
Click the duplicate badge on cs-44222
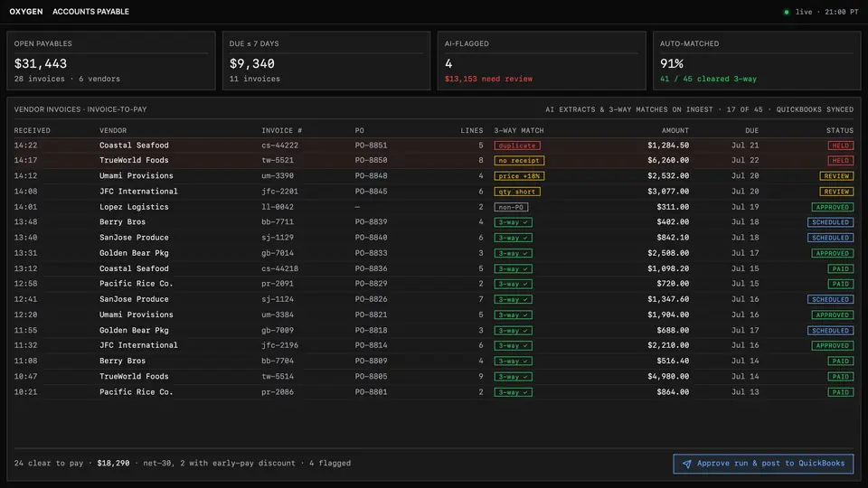[x=517, y=145]
